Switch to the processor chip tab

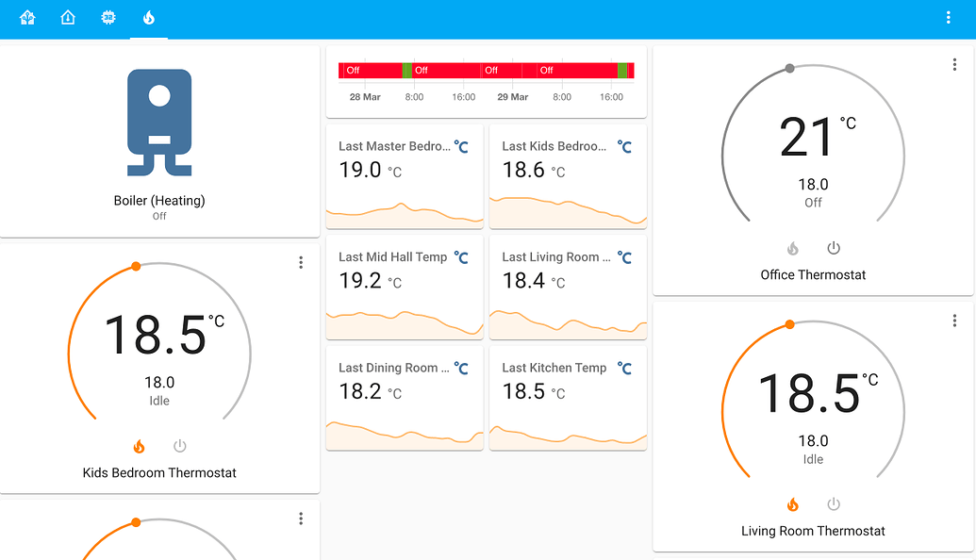pos(108,17)
